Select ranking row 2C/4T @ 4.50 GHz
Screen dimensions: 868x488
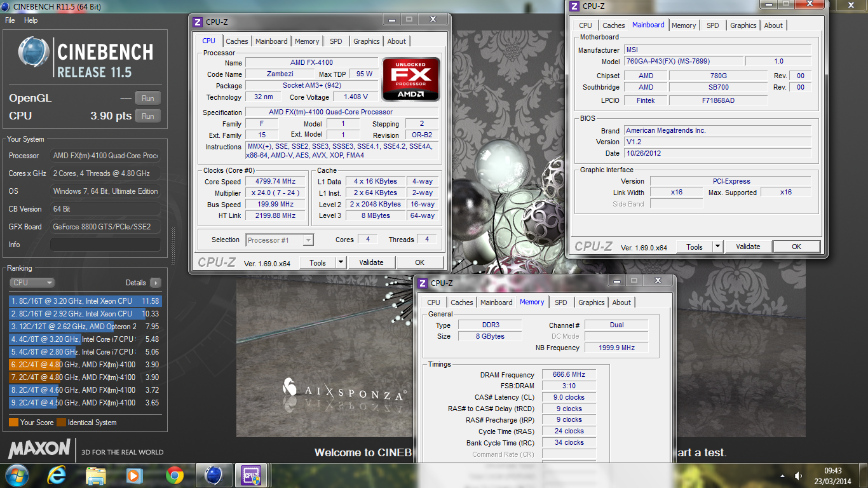click(85, 403)
